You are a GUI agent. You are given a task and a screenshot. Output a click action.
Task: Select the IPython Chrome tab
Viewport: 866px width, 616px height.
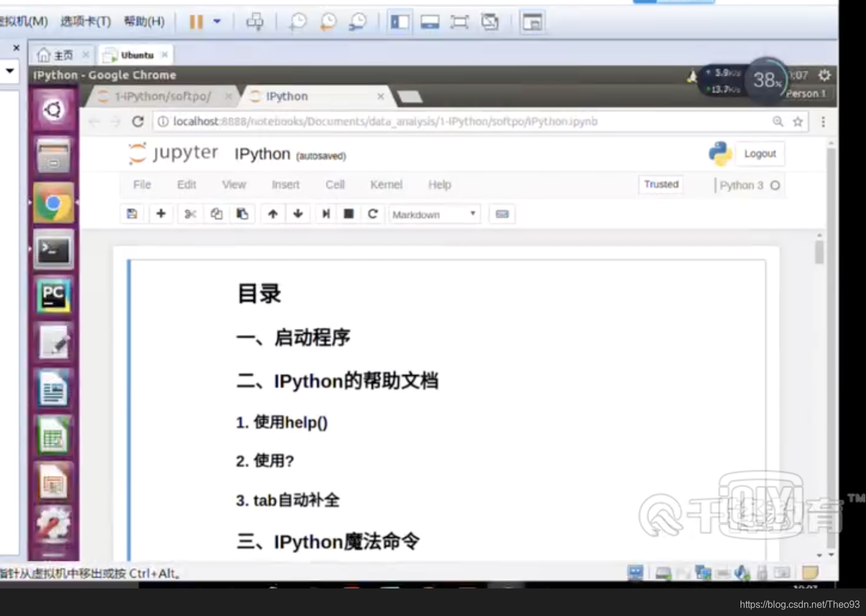[316, 96]
